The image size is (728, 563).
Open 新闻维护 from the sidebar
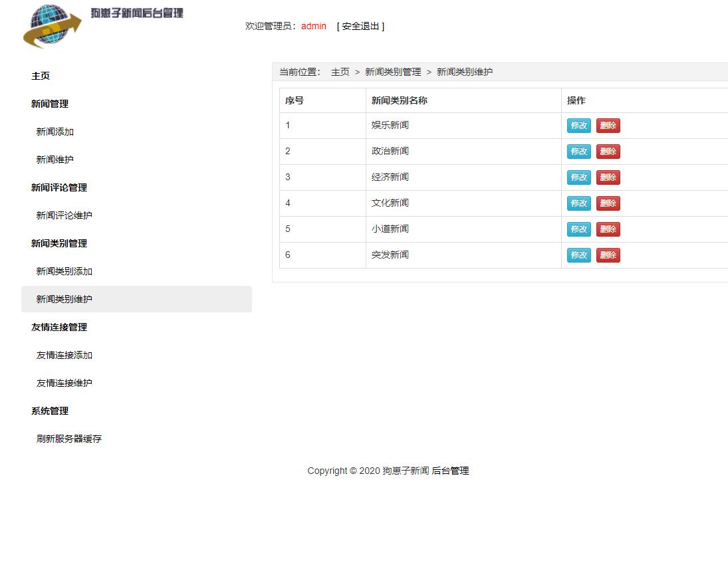(54, 160)
